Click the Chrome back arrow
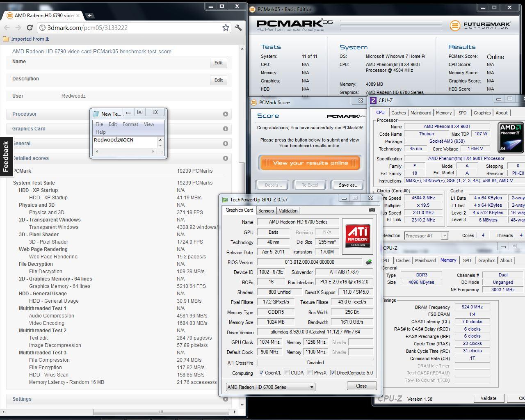 point(7,27)
